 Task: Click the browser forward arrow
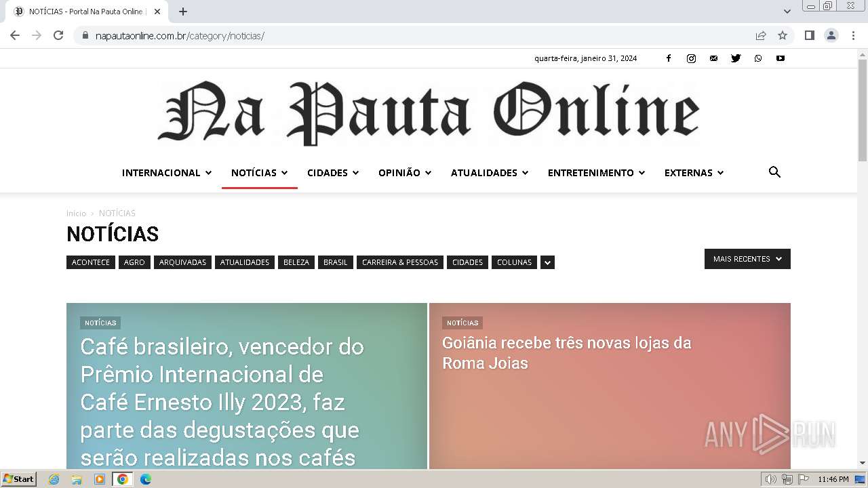[x=37, y=35]
